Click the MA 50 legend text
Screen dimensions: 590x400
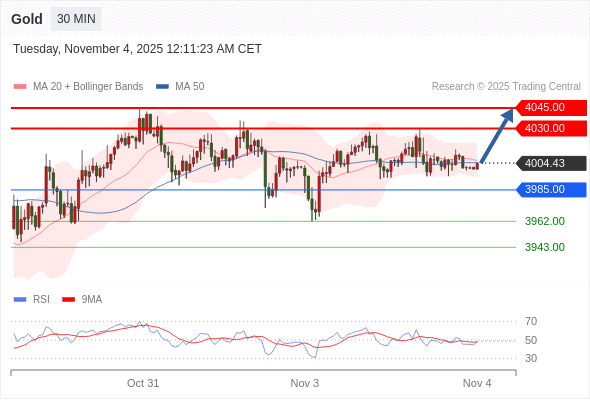point(190,87)
